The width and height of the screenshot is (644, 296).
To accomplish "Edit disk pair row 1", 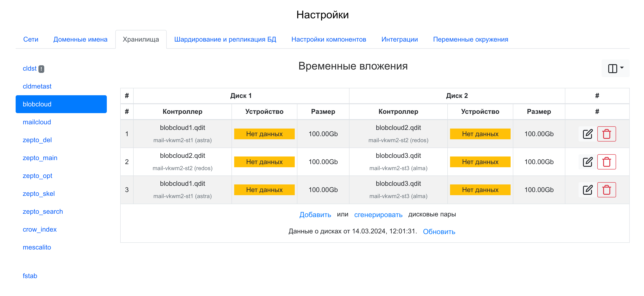I will pos(587,134).
